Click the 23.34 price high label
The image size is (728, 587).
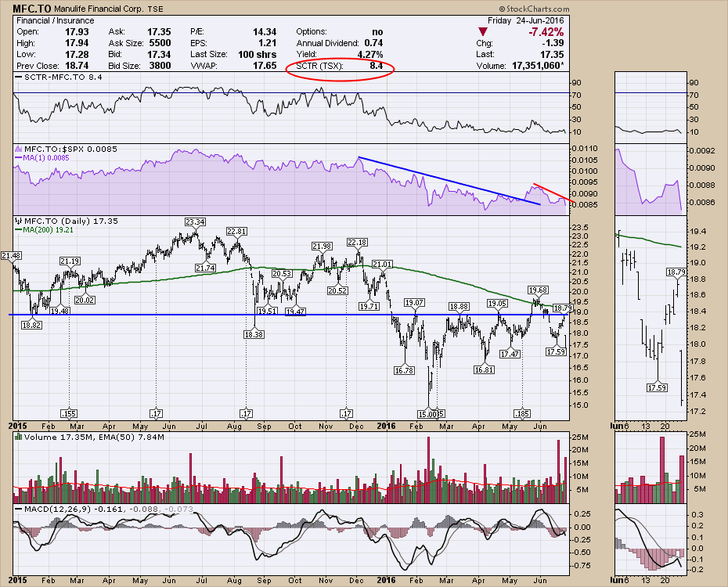(196, 221)
